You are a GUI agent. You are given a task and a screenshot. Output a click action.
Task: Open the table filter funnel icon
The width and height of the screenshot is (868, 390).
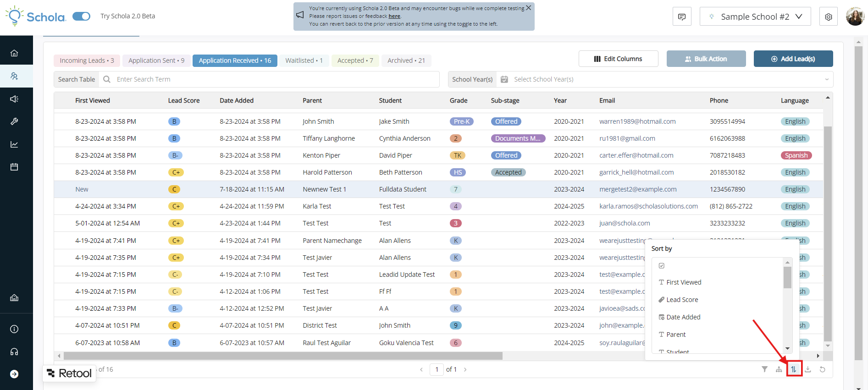click(764, 369)
